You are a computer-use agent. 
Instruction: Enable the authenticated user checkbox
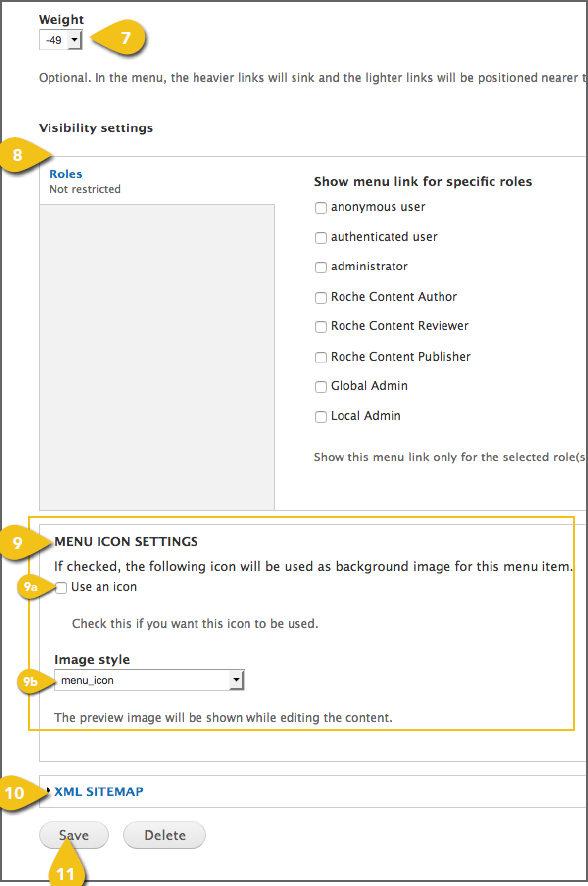coord(321,238)
